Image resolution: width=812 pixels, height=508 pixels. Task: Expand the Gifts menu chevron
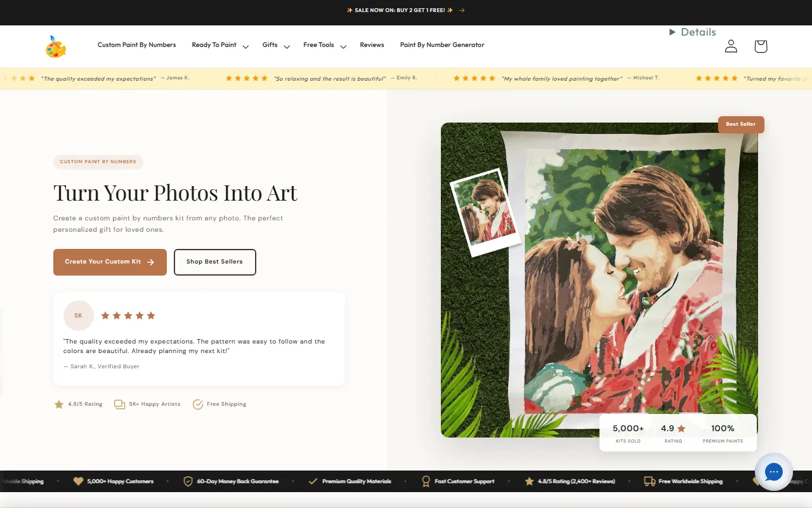[x=287, y=46]
